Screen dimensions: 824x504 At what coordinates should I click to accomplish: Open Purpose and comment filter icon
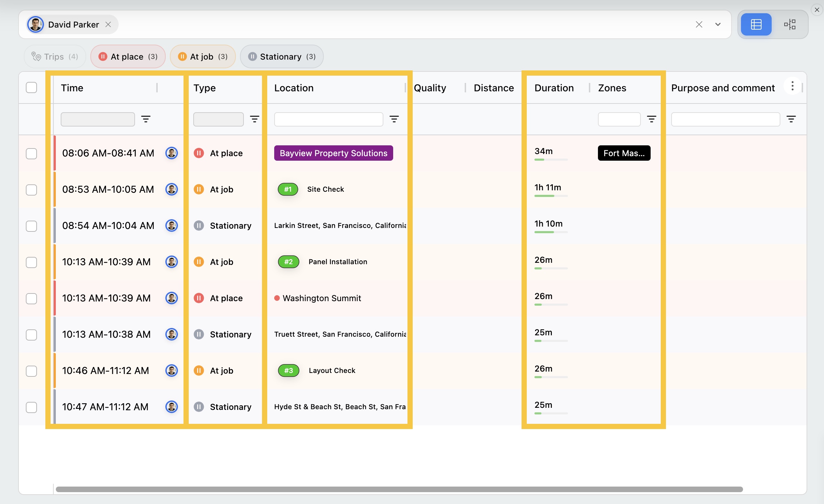pyautogui.click(x=791, y=119)
